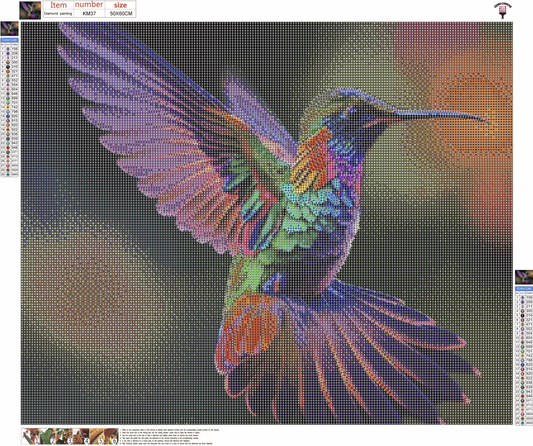Click the KM37 item number cell

coord(89,14)
